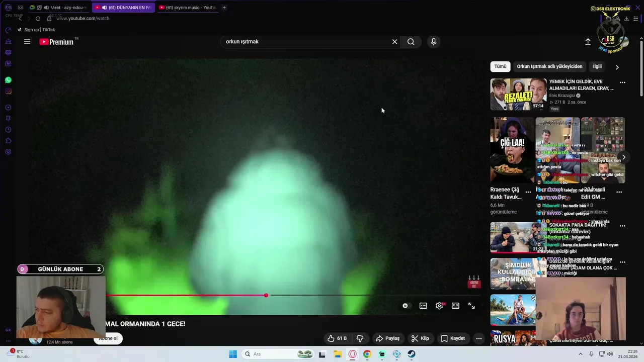Open a new browser tab with the plus
This screenshot has width=644, height=362.
click(224, 8)
